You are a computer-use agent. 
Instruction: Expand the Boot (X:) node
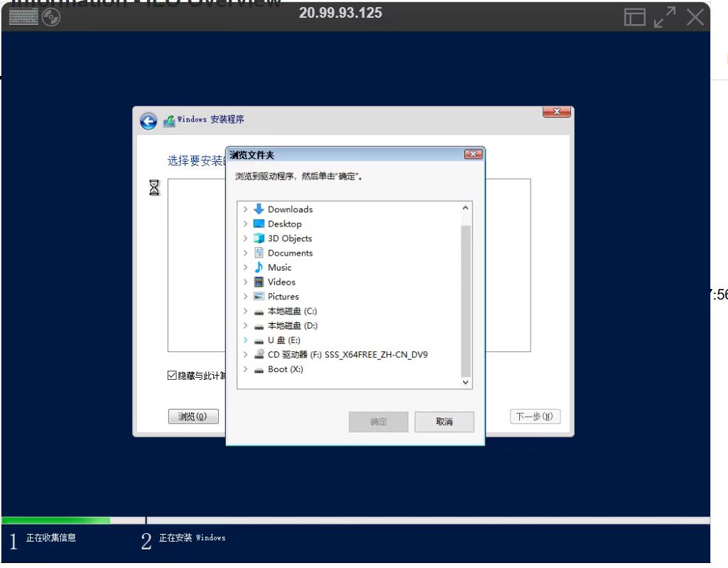tap(246, 369)
